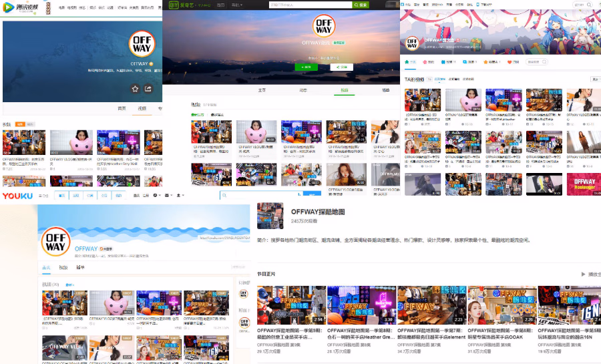Open the sort dropdown beside Youku videos heading
The width and height of the screenshot is (601, 364).
point(69,285)
